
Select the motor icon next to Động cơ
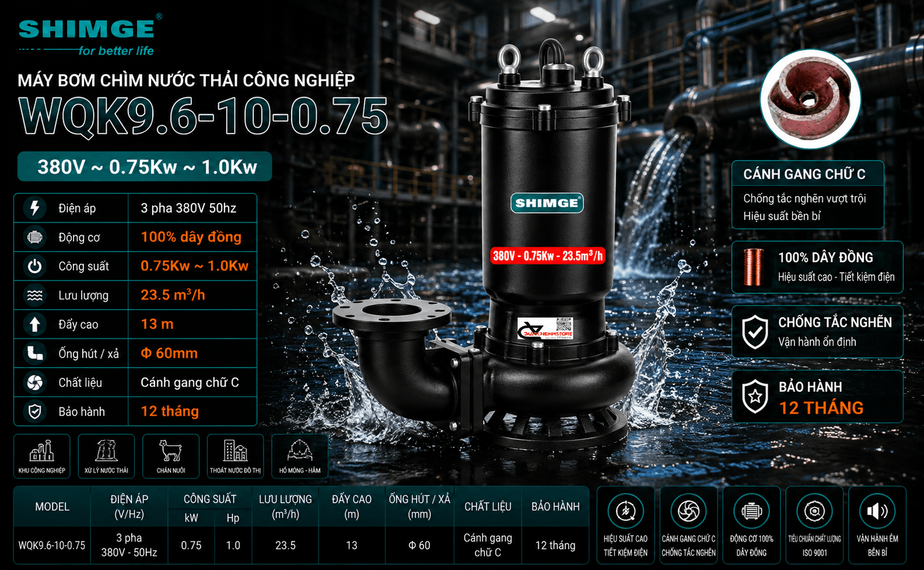pos(35,237)
